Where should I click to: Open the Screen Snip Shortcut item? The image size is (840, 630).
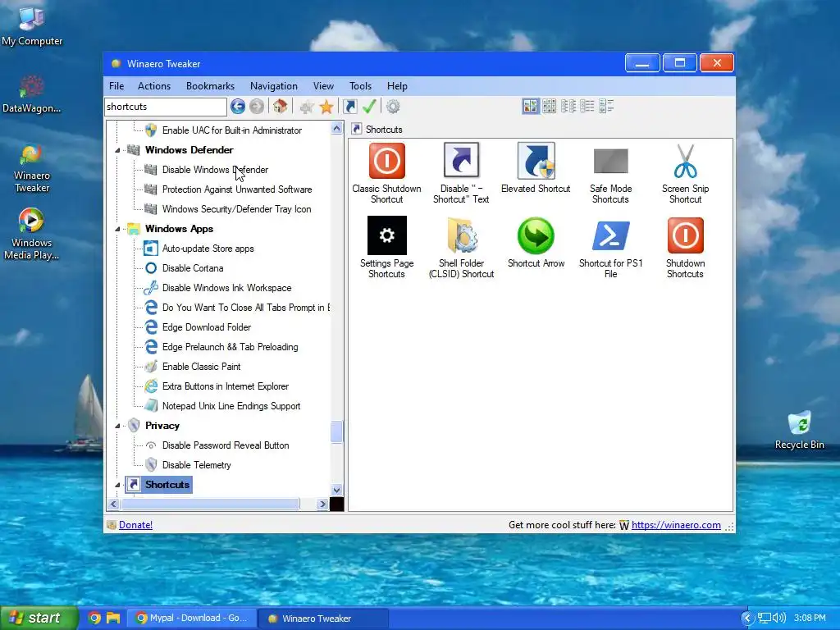(x=685, y=173)
